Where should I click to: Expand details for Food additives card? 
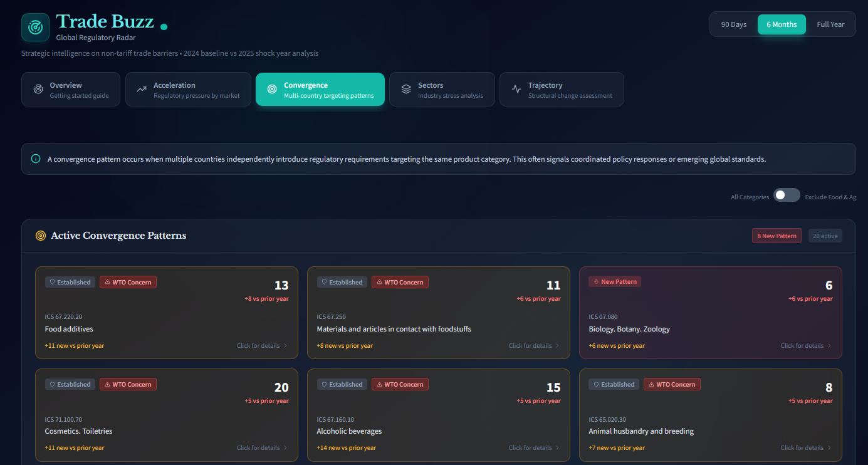coord(262,346)
